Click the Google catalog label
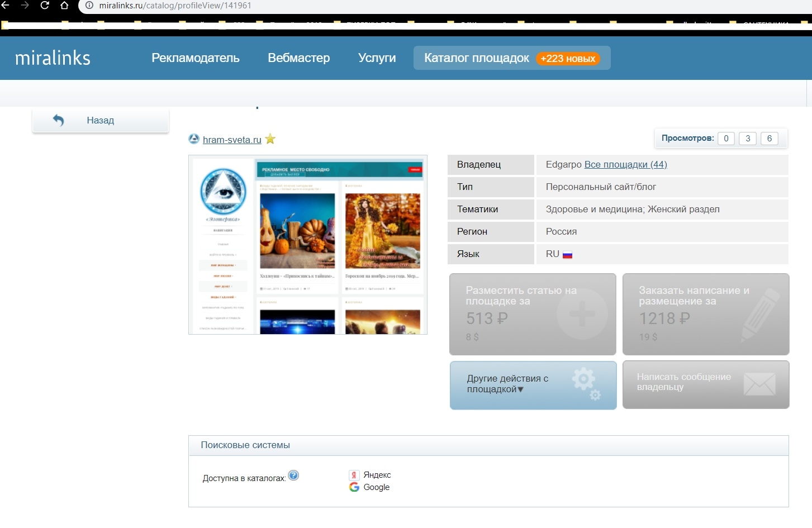 coord(377,487)
